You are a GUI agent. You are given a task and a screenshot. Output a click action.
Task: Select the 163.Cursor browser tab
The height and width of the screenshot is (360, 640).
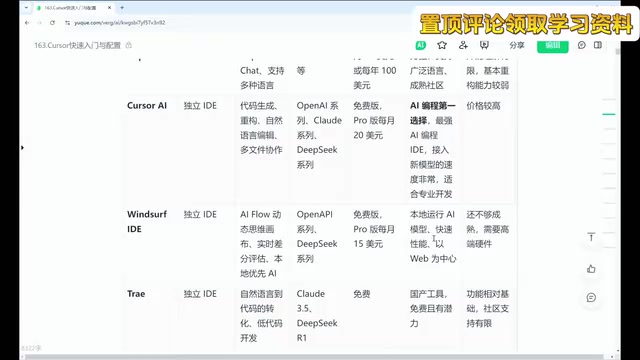[x=70, y=8]
